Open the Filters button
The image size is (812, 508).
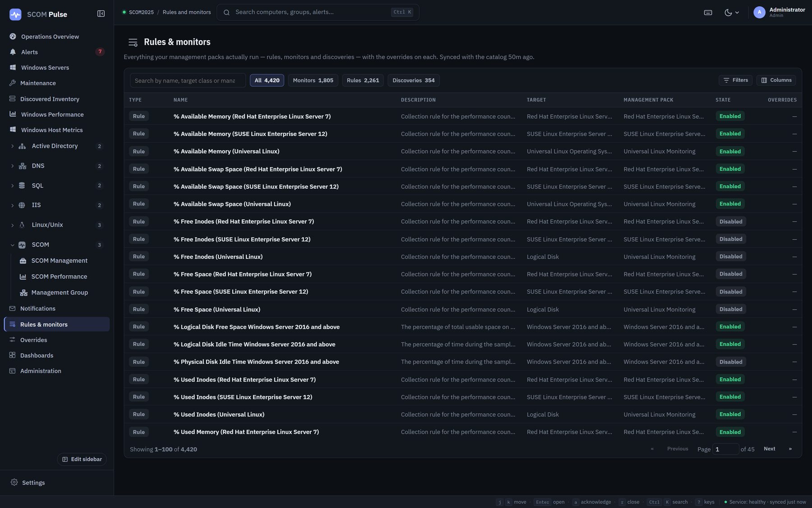point(735,80)
